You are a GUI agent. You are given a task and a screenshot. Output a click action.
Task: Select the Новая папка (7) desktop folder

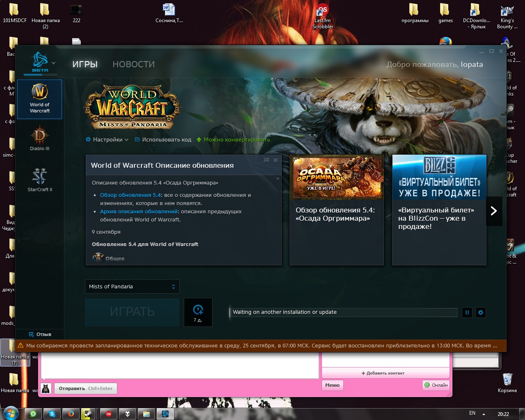pos(14,352)
